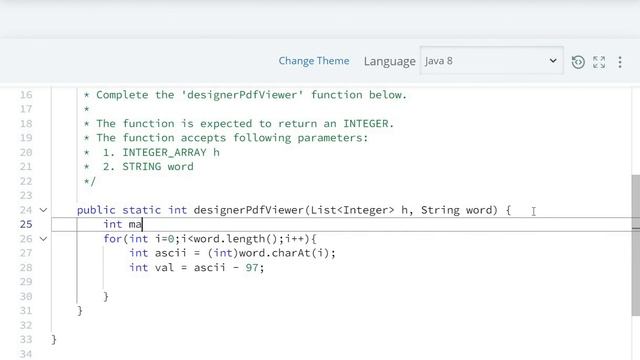Toggle fullscreen editor mode icon
The image size is (640, 360).
pos(599,62)
